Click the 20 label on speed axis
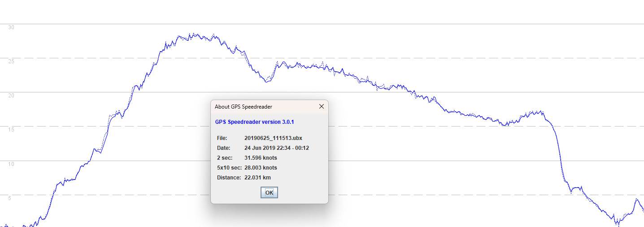 (11, 96)
